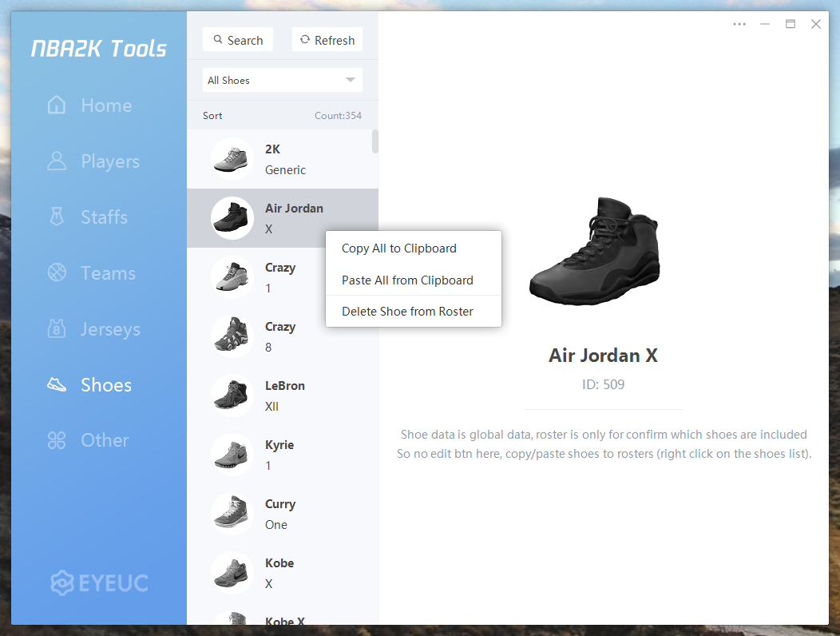The image size is (840, 636).
Task: Click the Teams basketball icon
Action: pyautogui.click(x=57, y=272)
